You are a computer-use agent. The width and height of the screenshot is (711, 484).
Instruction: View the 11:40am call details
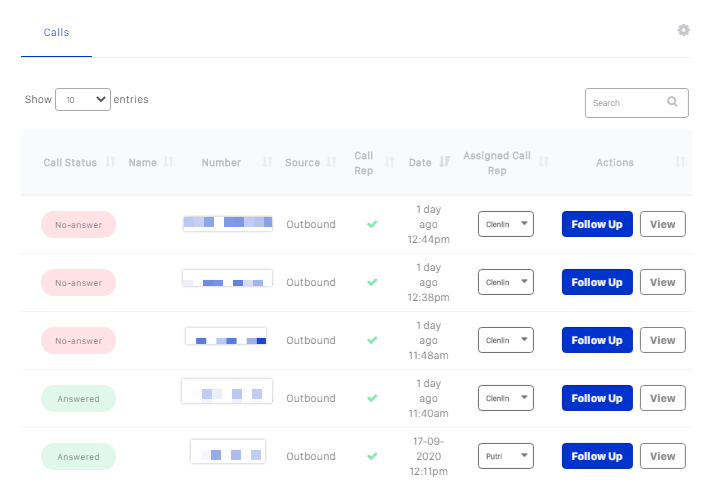(662, 398)
